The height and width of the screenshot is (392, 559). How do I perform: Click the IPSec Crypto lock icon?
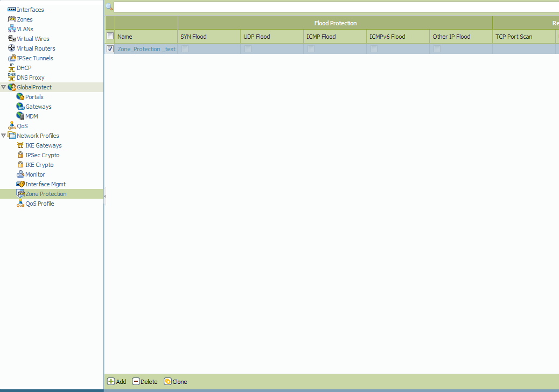(x=20, y=155)
